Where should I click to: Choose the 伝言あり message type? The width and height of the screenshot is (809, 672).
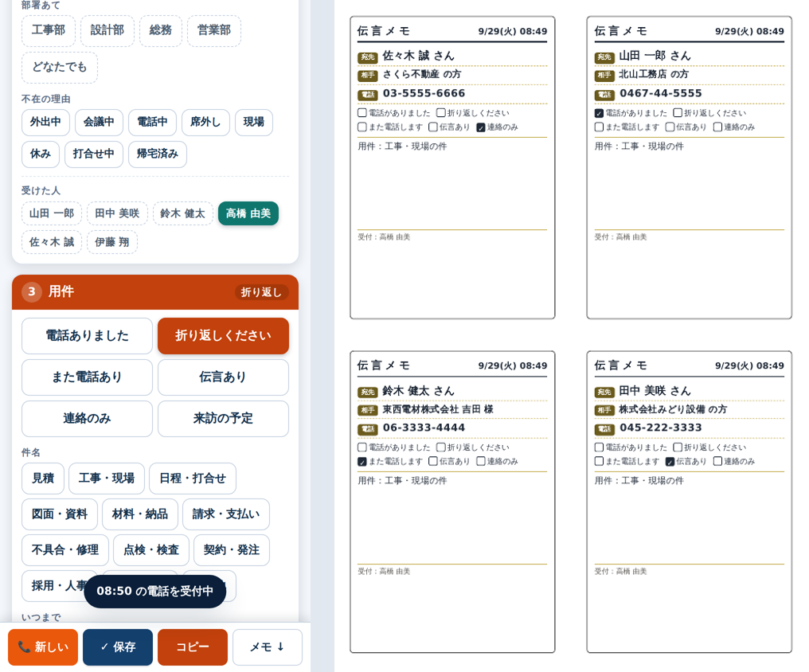point(224,377)
